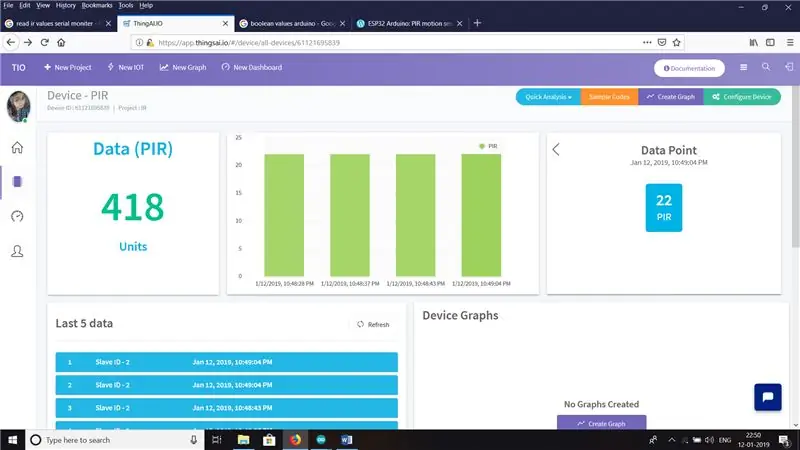Open the Bookmarks menu
This screenshot has width=800, height=450.
(x=97, y=5)
